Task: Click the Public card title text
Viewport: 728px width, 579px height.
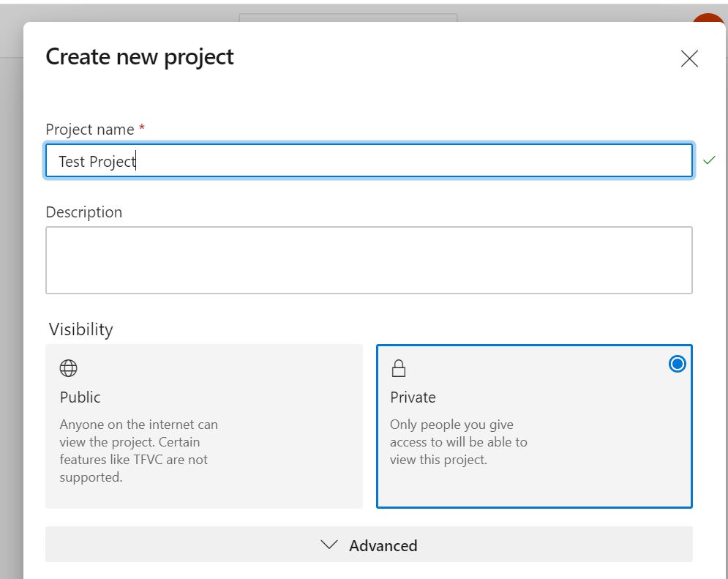Action: point(80,397)
